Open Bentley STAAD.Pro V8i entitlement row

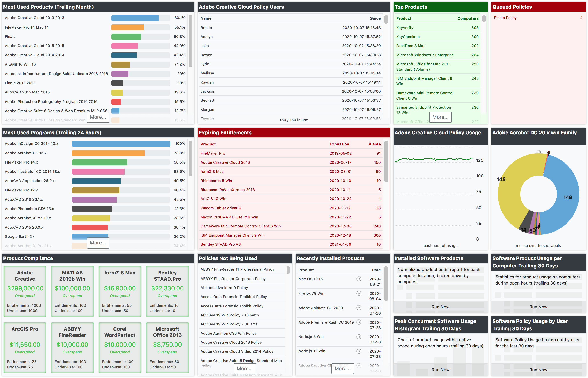(290, 244)
